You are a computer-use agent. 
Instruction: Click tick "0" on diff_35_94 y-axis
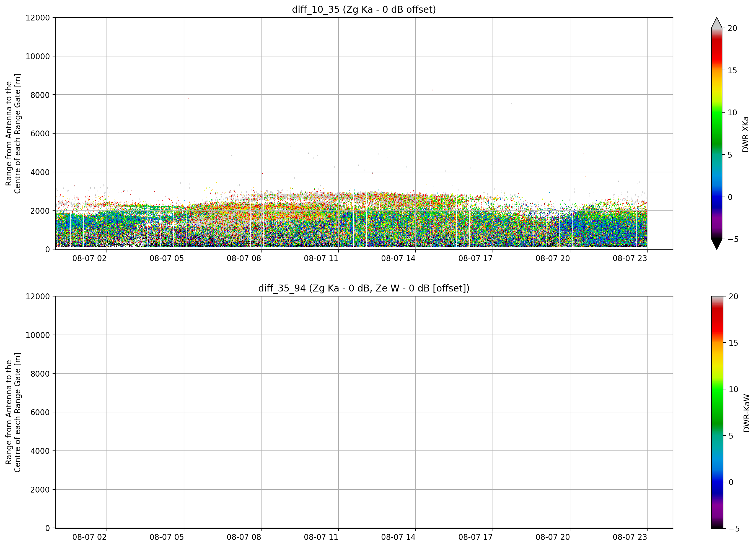point(48,528)
